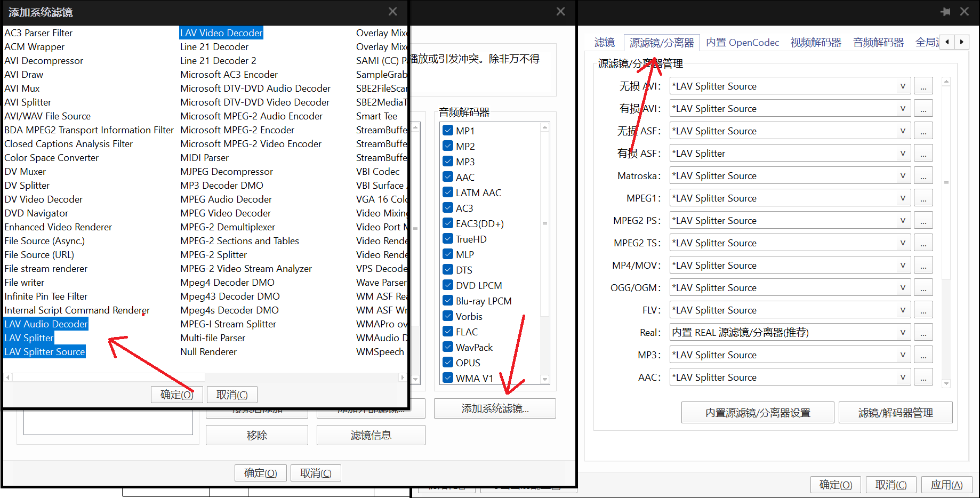Uncheck the MP1 audio decoder

pos(448,131)
